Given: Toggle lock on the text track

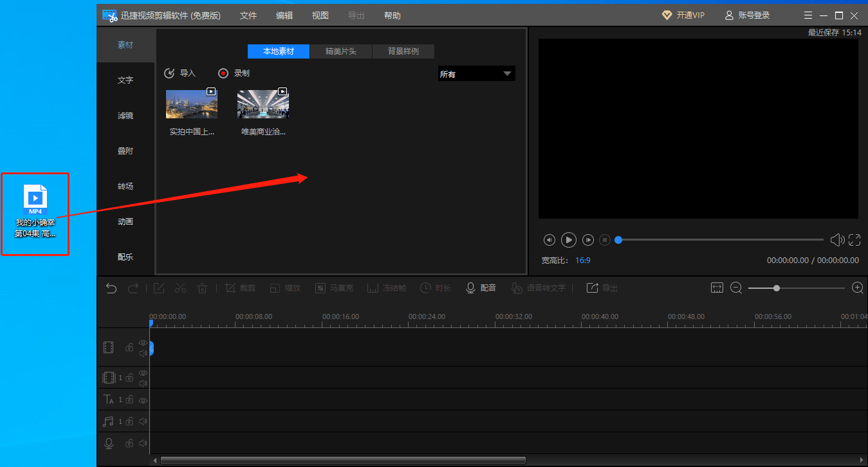Looking at the screenshot, I should tap(129, 400).
